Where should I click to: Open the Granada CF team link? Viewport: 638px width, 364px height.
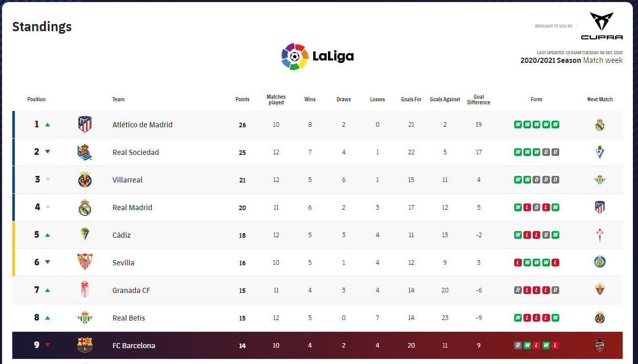coord(131,290)
